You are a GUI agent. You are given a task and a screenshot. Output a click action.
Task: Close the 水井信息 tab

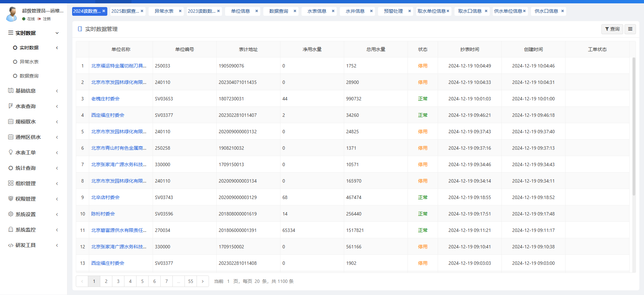coord(371,11)
